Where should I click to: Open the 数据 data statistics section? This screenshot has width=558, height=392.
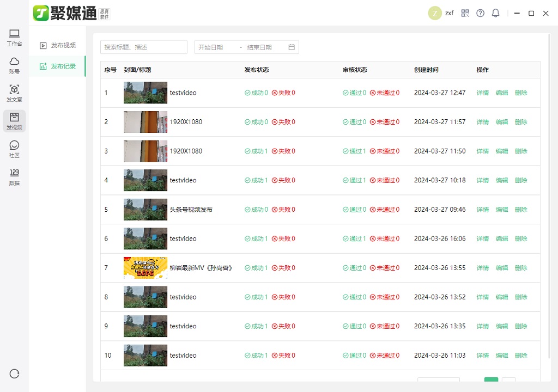tap(14, 177)
